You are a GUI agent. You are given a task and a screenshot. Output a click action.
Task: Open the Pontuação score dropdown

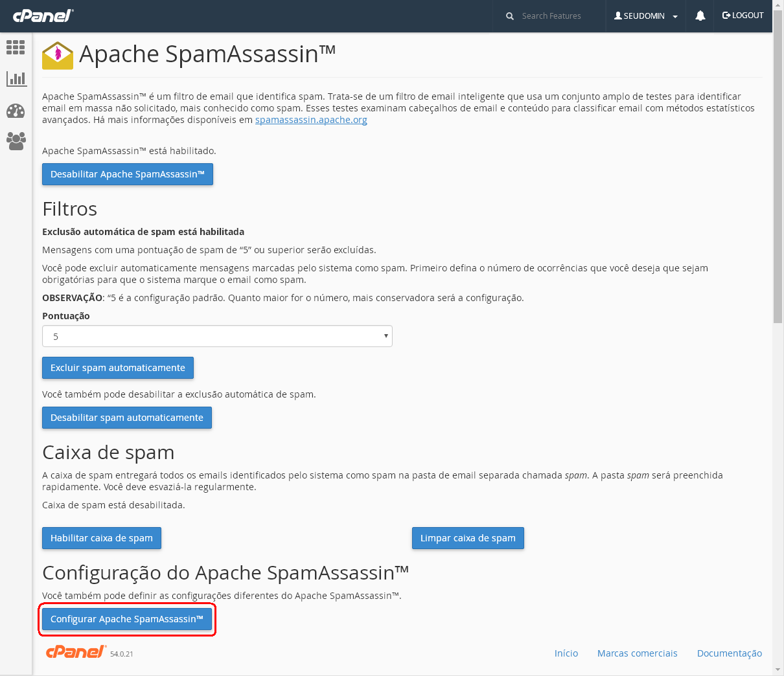click(x=217, y=336)
